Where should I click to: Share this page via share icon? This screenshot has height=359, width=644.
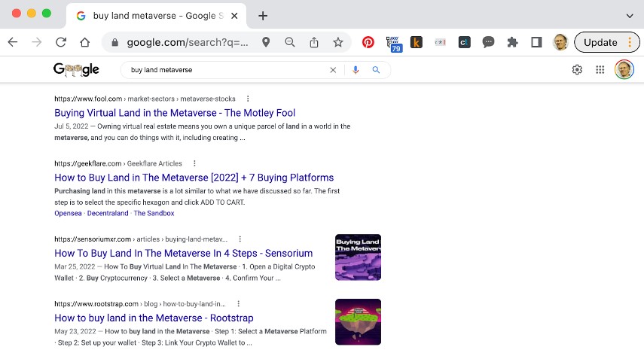point(314,42)
